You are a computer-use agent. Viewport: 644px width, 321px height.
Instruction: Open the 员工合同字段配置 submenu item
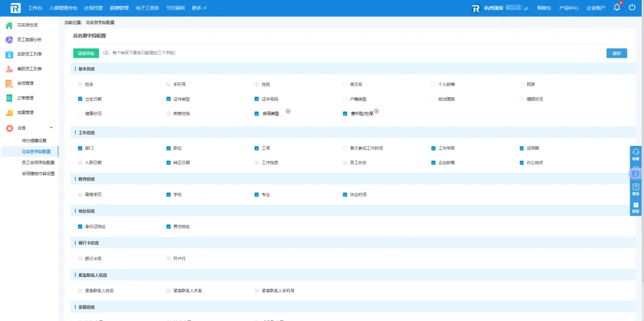[x=38, y=163]
